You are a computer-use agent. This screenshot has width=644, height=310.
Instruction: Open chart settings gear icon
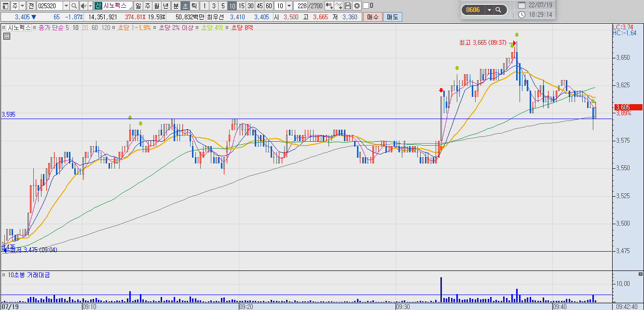[x=357, y=6]
